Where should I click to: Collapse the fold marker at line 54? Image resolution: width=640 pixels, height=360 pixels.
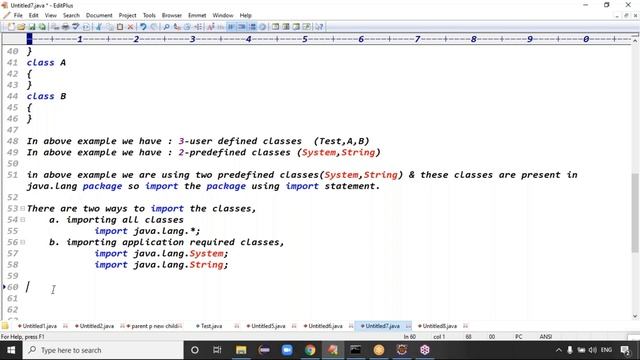point(22,220)
